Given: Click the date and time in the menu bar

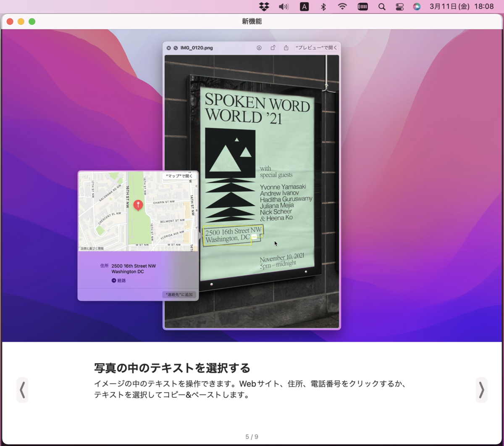Looking at the screenshot, I should [x=462, y=6].
